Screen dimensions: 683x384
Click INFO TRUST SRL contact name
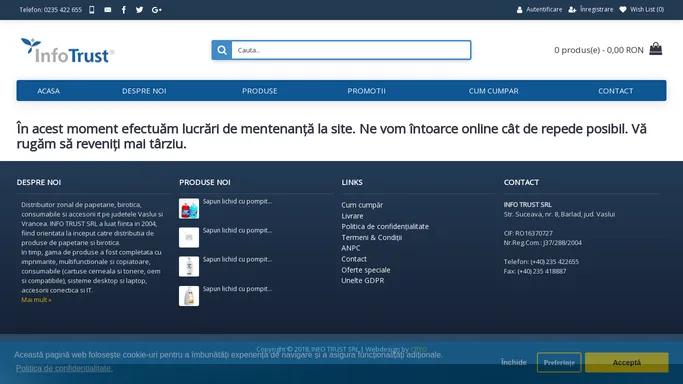tap(527, 204)
